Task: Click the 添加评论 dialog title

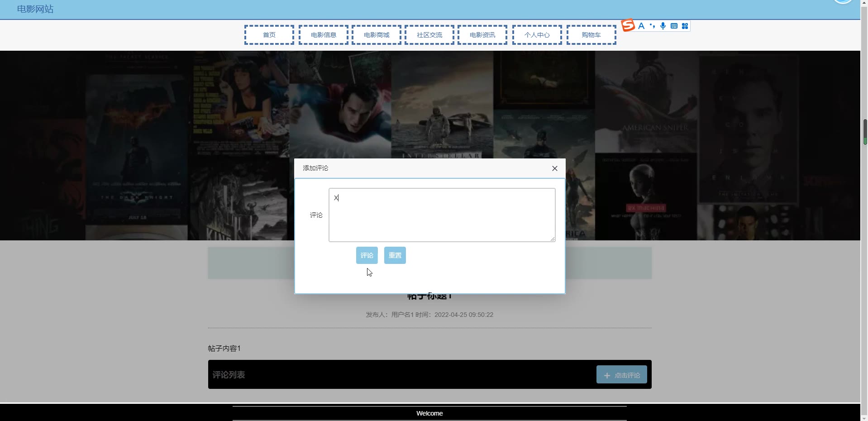Action: point(315,168)
